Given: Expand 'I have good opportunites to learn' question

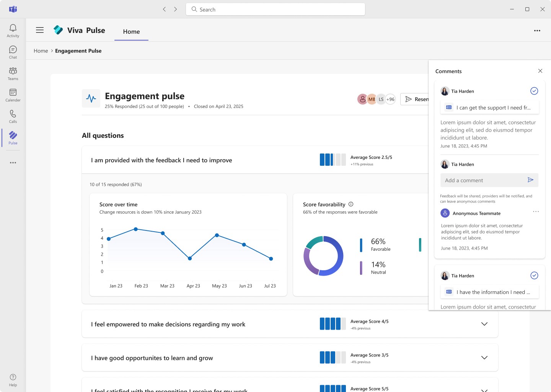Looking at the screenshot, I should tap(484, 358).
